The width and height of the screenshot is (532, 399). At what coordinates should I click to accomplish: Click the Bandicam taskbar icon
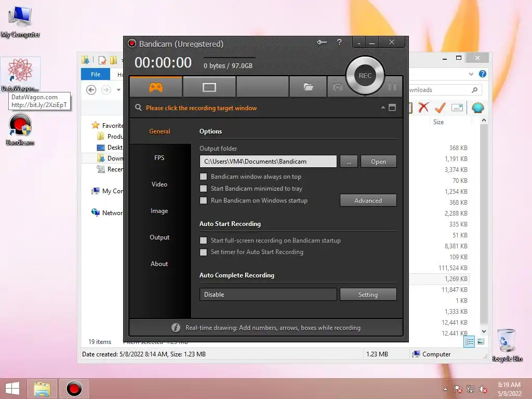[74, 389]
